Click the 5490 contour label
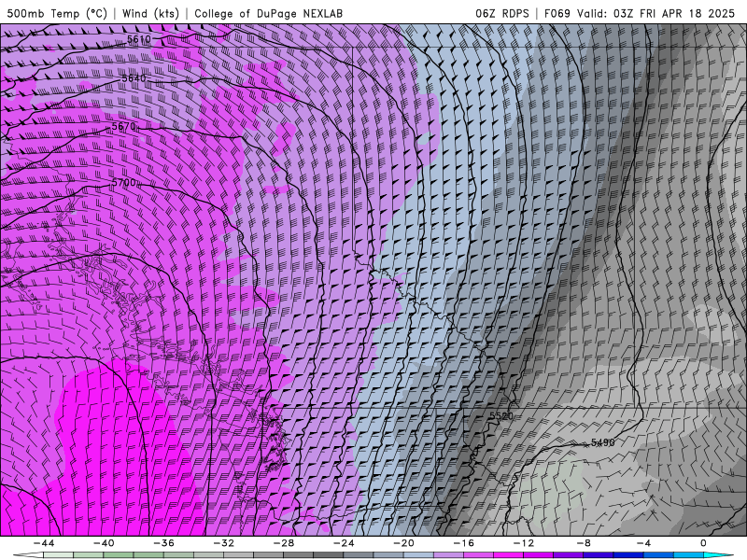 pos(602,442)
